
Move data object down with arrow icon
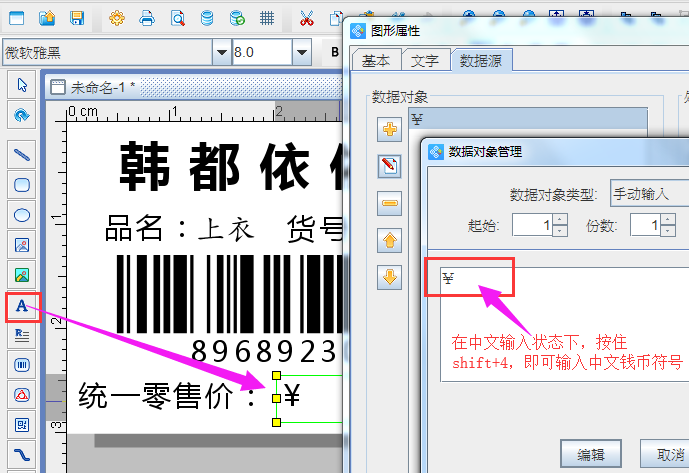click(389, 277)
